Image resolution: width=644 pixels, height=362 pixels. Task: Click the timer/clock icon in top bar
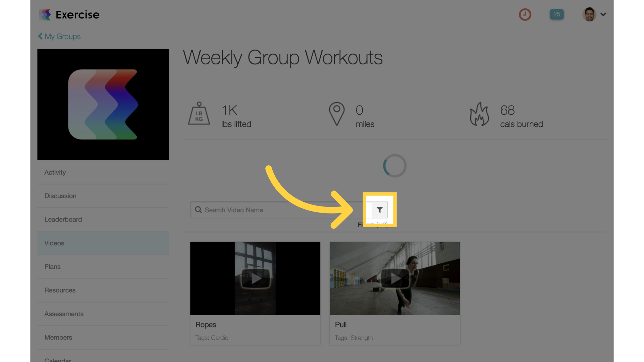[x=525, y=14]
